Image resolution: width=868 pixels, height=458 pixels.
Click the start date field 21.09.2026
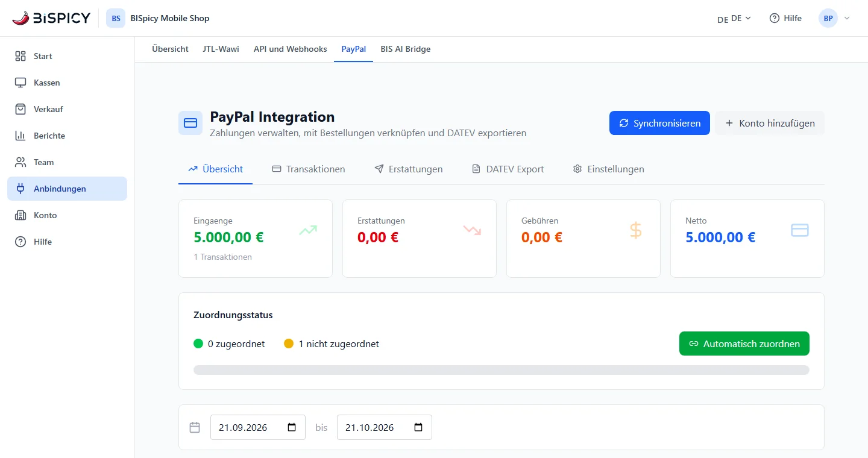point(258,427)
